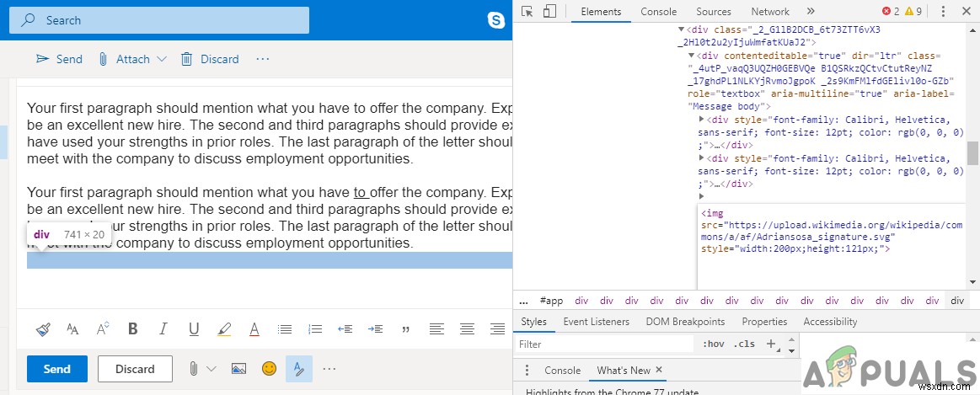980x395 pixels.
Task: Click the Font color icon
Action: (x=254, y=328)
